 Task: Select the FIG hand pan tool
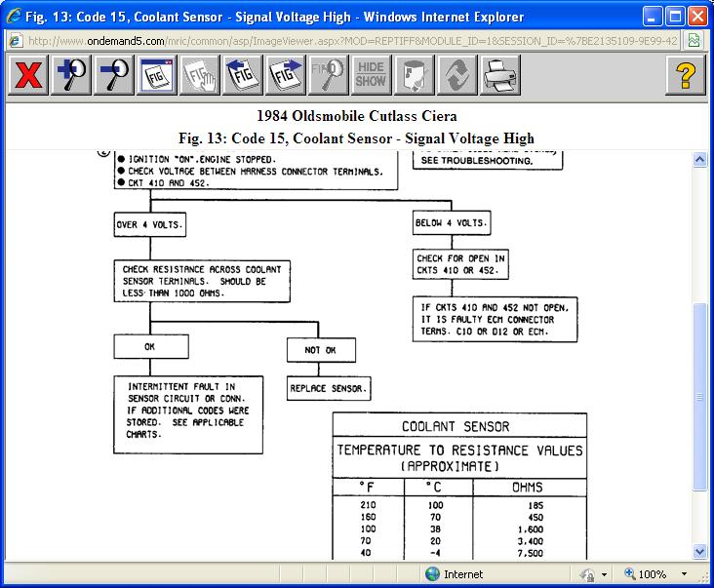pos(199,75)
